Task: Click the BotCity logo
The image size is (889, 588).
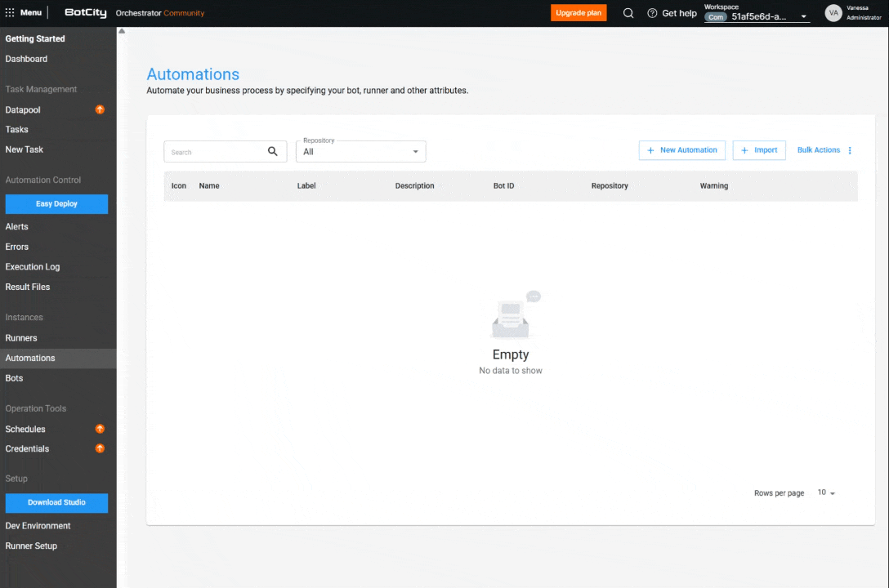Action: 85,12
